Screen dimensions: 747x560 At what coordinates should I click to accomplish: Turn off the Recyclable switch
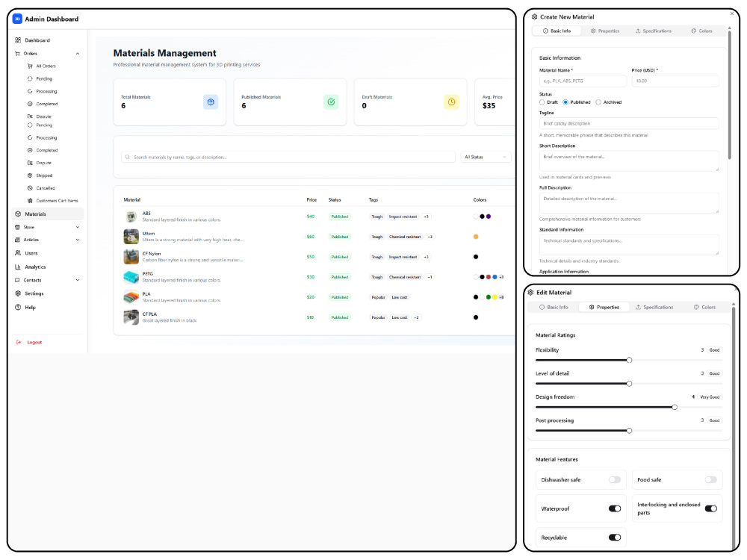pos(615,538)
